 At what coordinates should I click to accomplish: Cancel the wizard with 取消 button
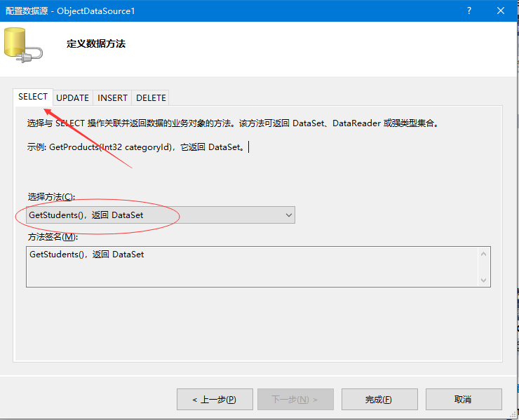(463, 400)
